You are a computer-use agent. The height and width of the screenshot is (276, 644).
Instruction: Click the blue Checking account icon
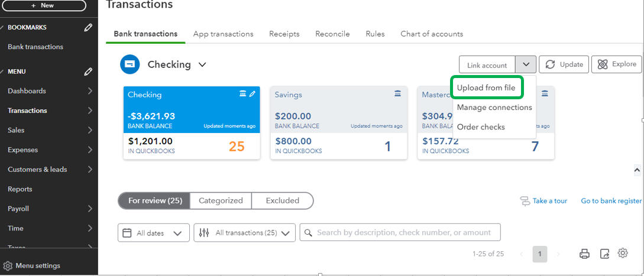(130, 64)
